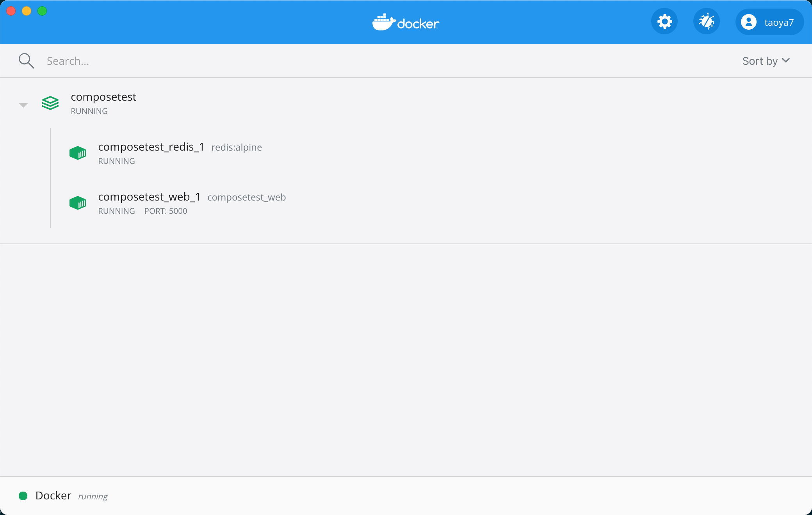Image resolution: width=812 pixels, height=515 pixels.
Task: Open the Sort by dropdown
Action: [760, 61]
